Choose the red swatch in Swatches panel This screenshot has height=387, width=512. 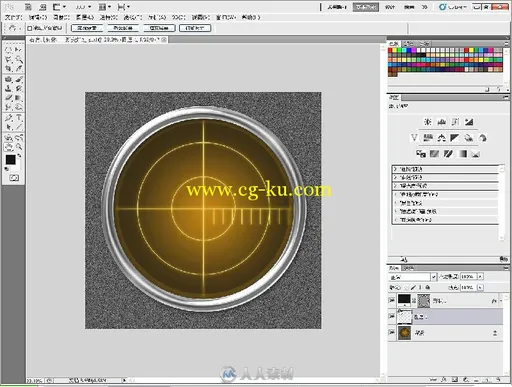(390, 51)
